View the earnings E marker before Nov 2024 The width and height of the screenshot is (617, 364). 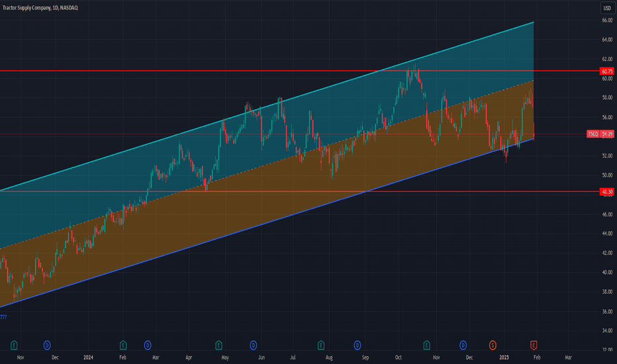426,345
